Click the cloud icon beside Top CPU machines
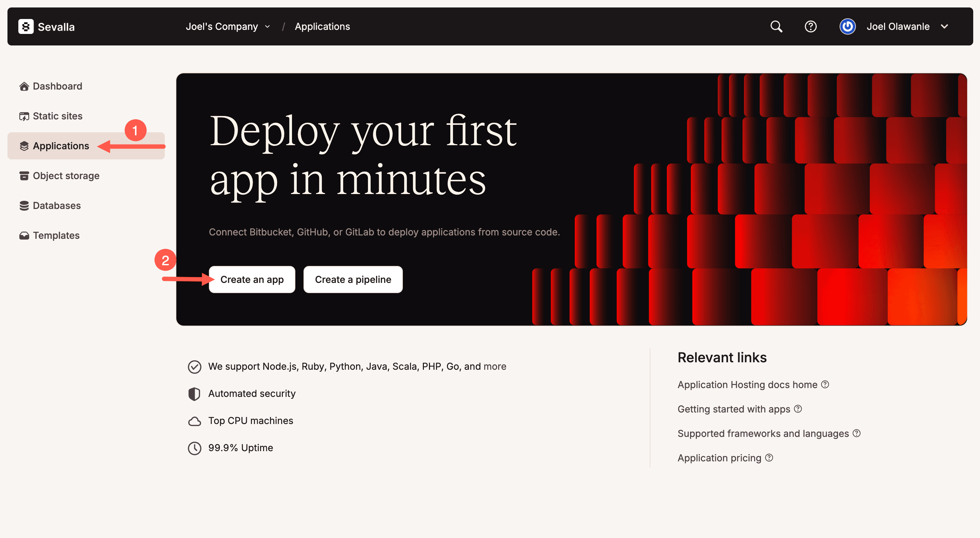The height and width of the screenshot is (538, 980). [194, 421]
